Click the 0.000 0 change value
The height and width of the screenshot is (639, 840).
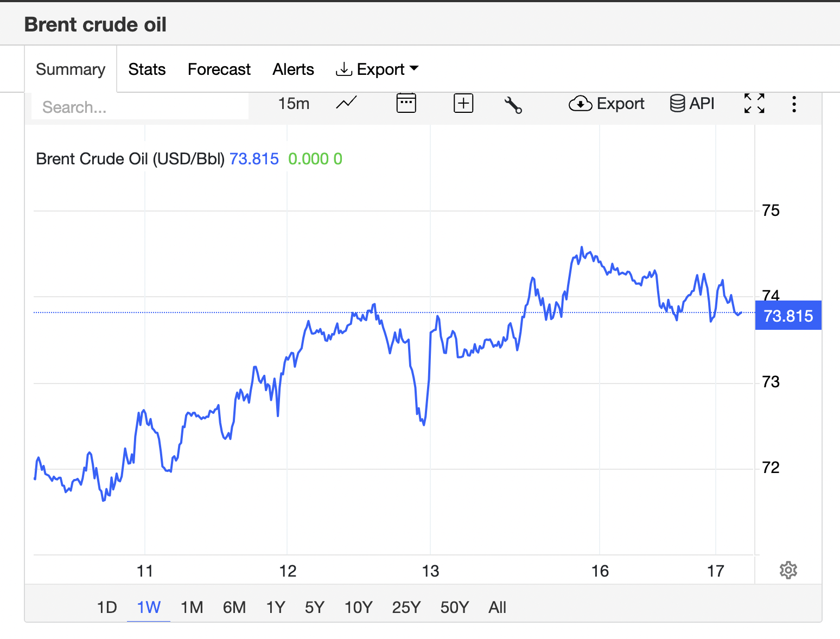[315, 159]
